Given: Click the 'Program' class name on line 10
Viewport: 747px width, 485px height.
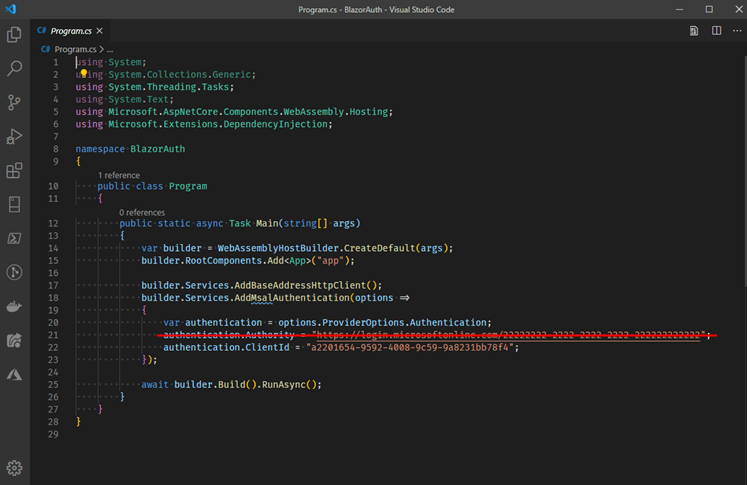Looking at the screenshot, I should pos(188,186).
